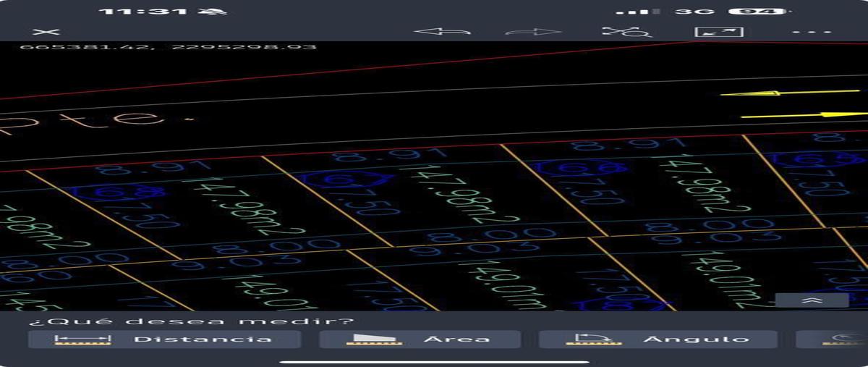Screen dimensions: 868x367
Task: Expand the panel with the double-chevron button
Action: (812, 300)
